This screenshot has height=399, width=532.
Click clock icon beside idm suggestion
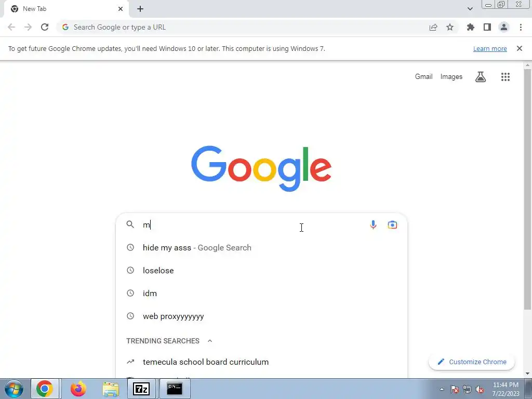pyautogui.click(x=130, y=293)
